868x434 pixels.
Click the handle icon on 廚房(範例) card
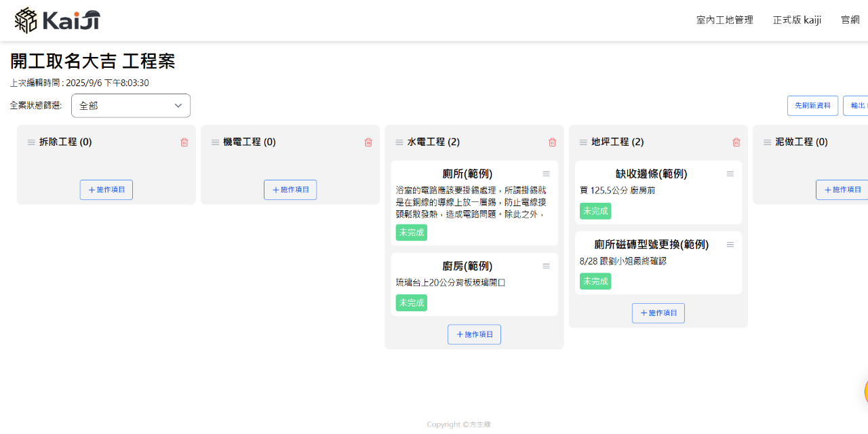click(x=546, y=266)
